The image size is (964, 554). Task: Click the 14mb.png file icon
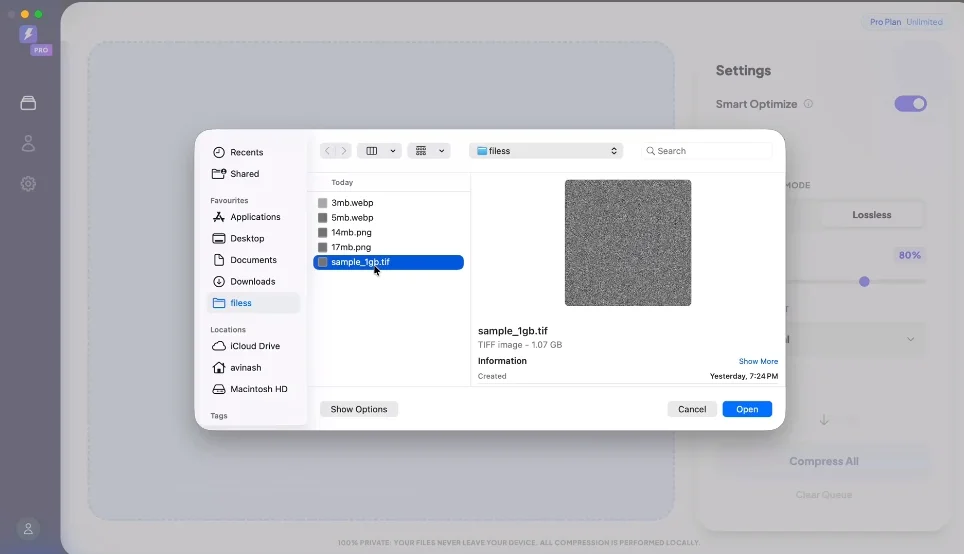(322, 232)
